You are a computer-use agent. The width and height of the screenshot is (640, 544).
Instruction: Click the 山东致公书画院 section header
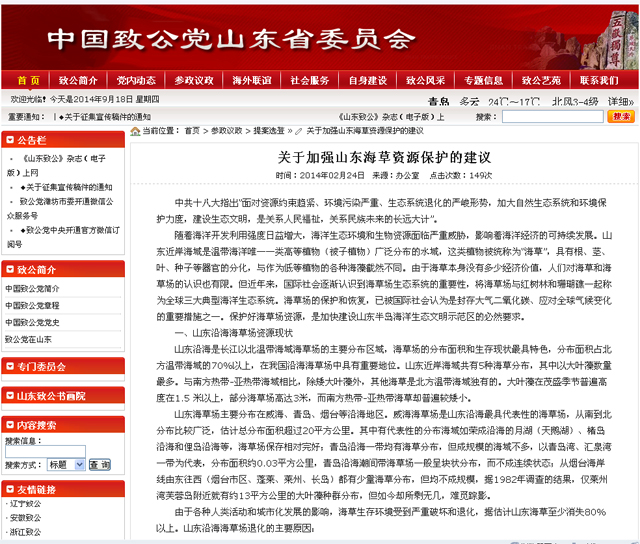coord(63,395)
